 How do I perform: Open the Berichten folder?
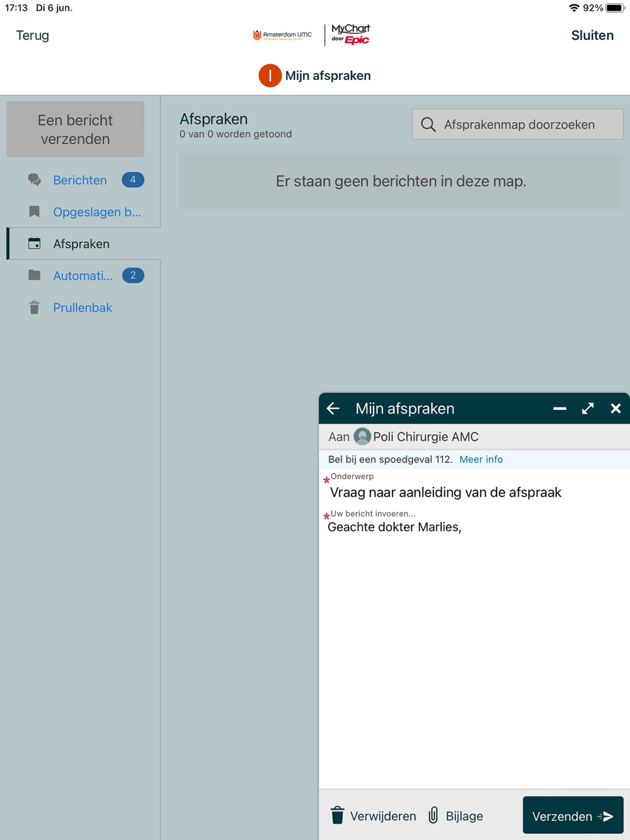click(x=80, y=180)
